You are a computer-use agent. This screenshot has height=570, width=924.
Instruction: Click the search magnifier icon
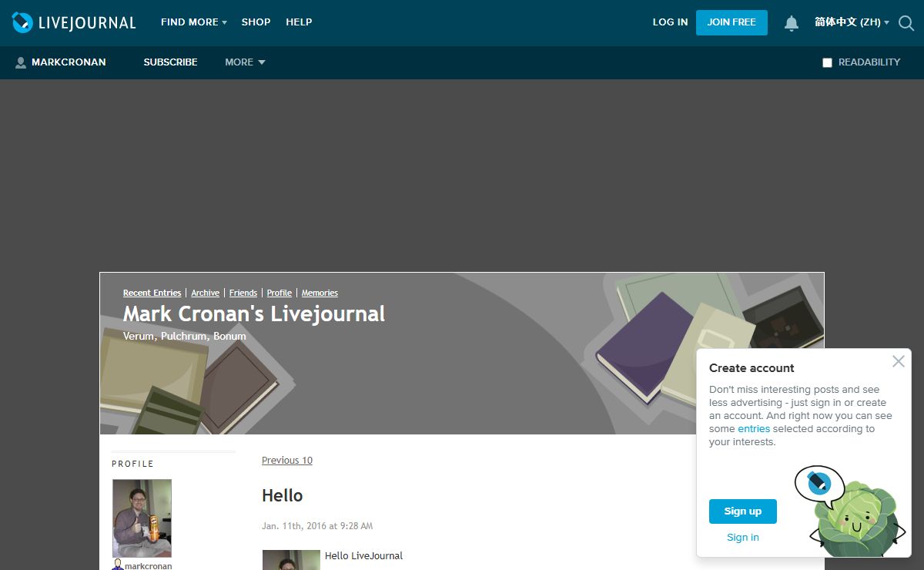pos(906,23)
